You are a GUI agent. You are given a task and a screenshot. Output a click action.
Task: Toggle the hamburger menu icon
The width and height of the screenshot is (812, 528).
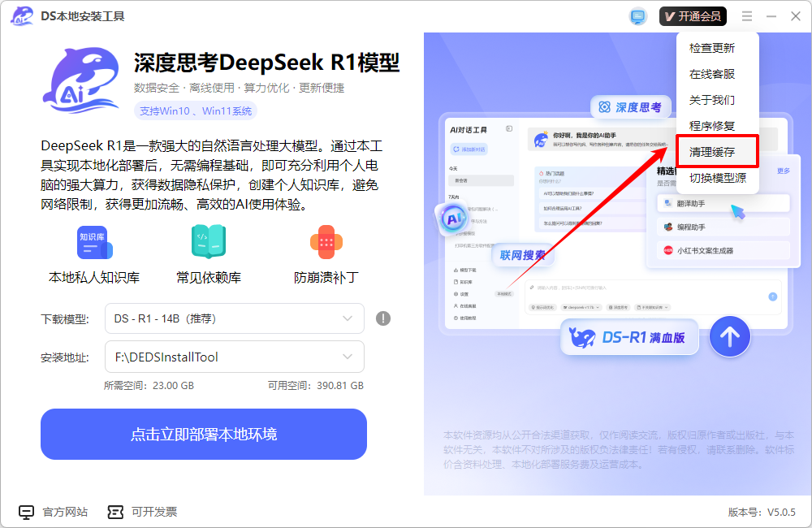pyautogui.click(x=747, y=16)
